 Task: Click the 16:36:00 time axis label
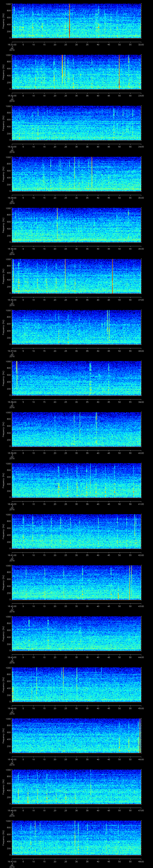tap(12, 300)
